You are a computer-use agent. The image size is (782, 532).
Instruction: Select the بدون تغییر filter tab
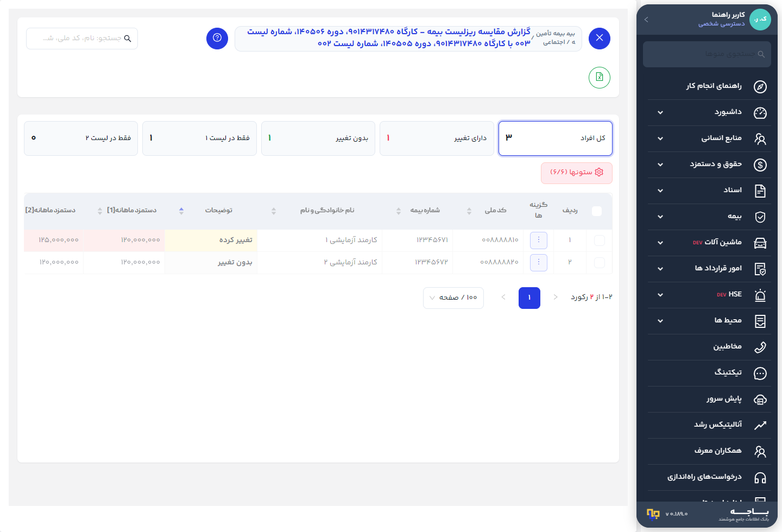(x=318, y=138)
